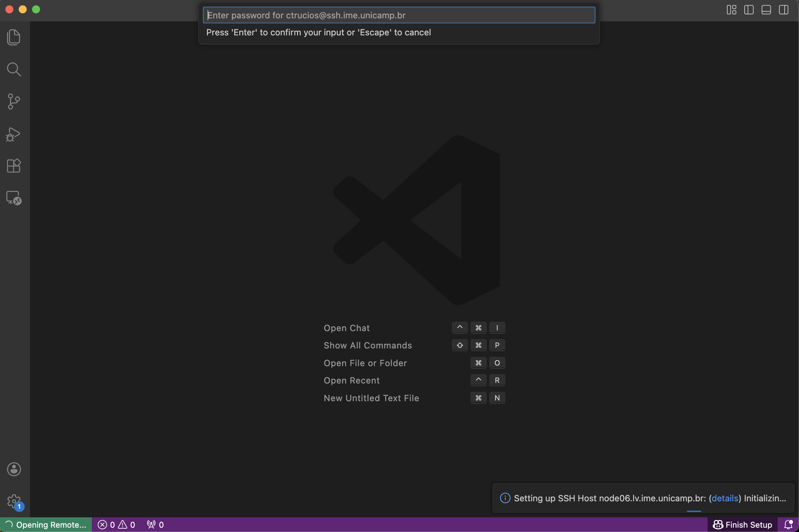Open Source Control view icon

[x=14, y=101]
